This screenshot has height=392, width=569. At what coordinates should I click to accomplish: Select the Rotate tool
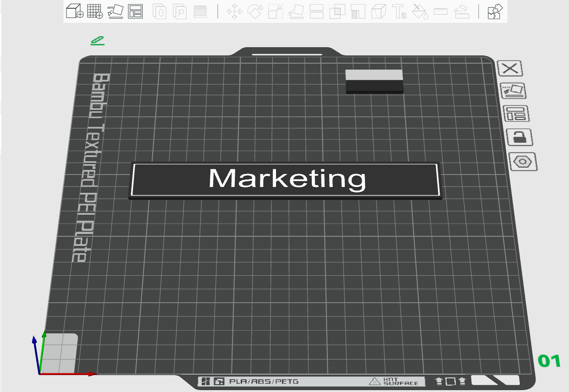[x=255, y=12]
